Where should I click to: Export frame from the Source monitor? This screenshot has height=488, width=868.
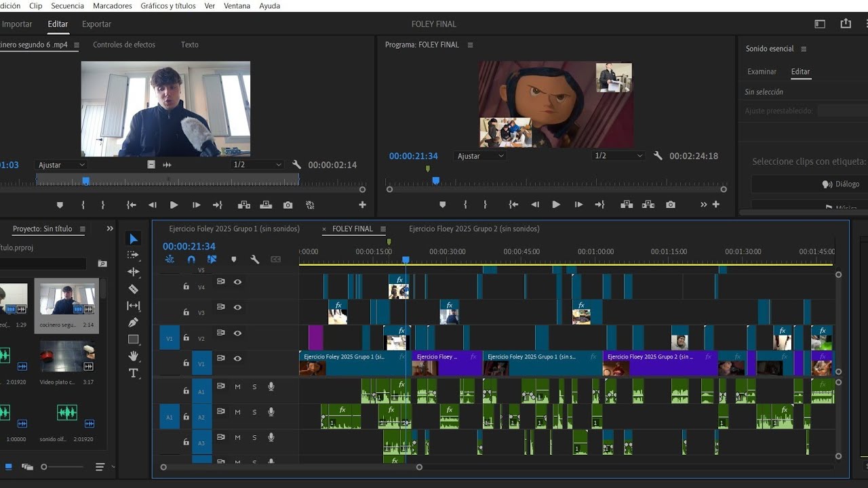(x=288, y=205)
